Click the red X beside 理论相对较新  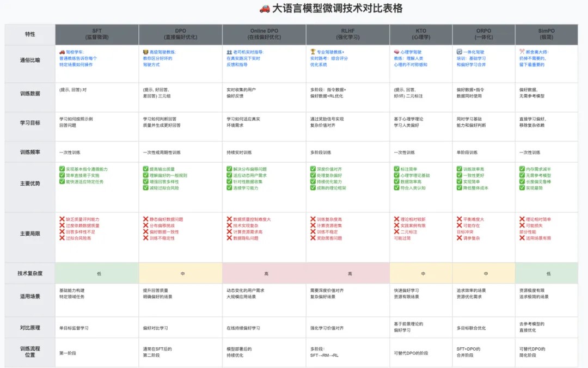click(396, 219)
